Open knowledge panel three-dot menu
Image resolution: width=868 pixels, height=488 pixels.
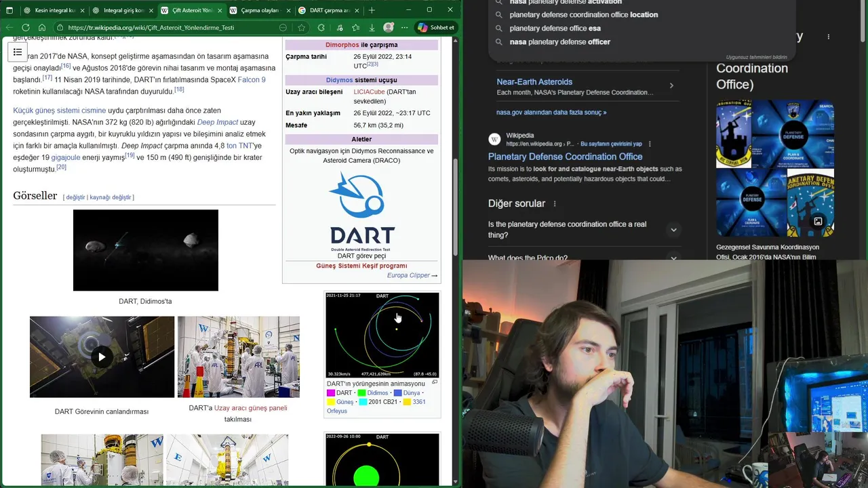click(828, 37)
